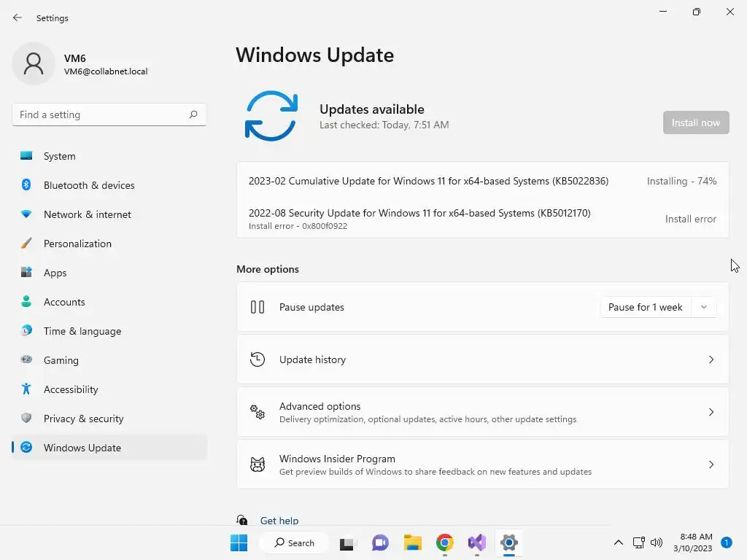747x560 pixels.
Task: Click the System monitor icon in sidebar
Action: (x=26, y=156)
